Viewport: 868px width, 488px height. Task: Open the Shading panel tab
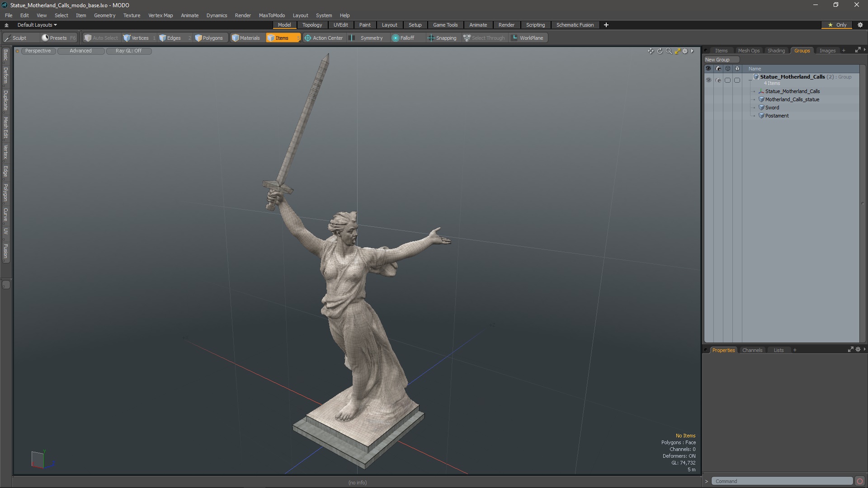click(x=776, y=51)
